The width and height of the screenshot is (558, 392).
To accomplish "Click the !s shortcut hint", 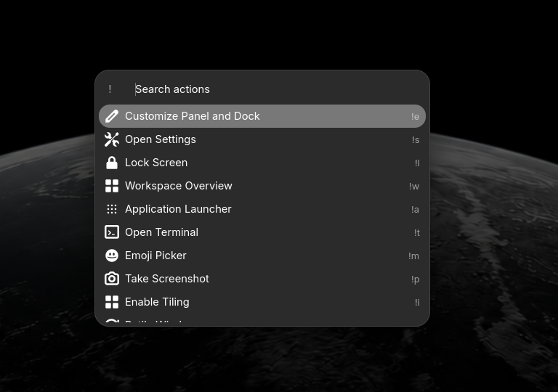I will (416, 140).
